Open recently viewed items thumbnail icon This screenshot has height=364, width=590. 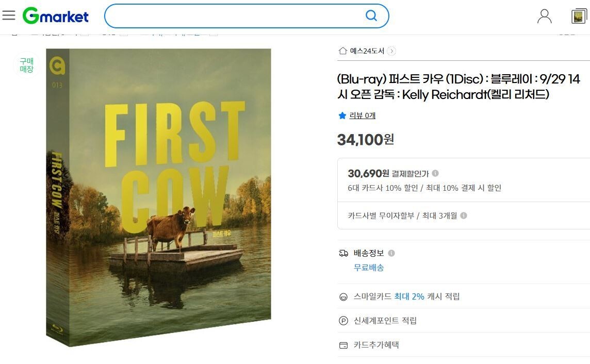(x=579, y=16)
